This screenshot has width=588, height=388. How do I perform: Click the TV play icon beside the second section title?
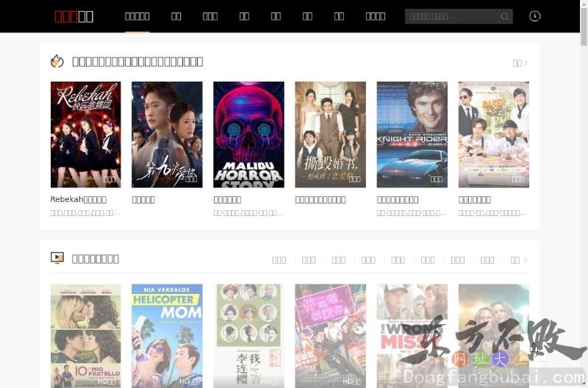pos(57,258)
